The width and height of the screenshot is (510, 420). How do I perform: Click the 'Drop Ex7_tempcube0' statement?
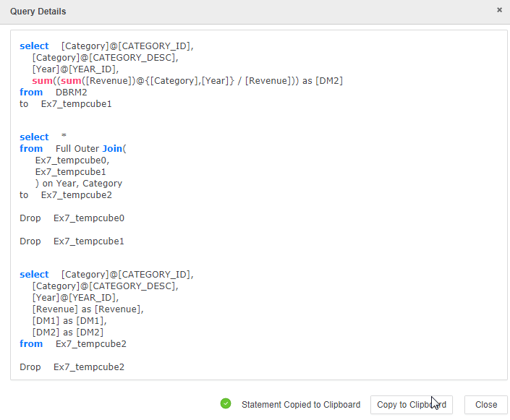tap(72, 218)
